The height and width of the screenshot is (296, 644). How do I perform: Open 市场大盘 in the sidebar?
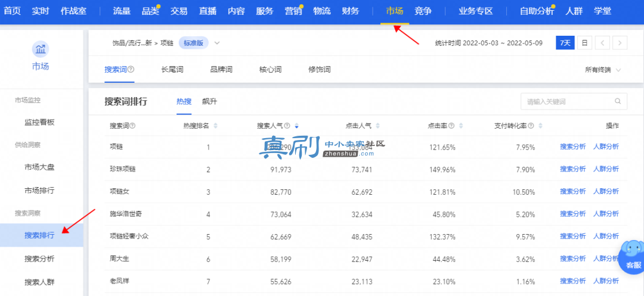[x=39, y=167]
